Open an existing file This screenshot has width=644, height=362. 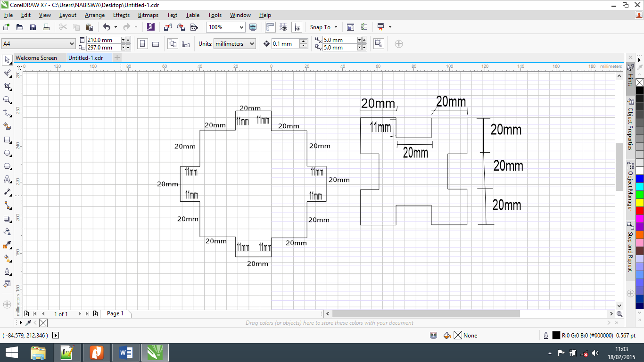pyautogui.click(x=20, y=27)
